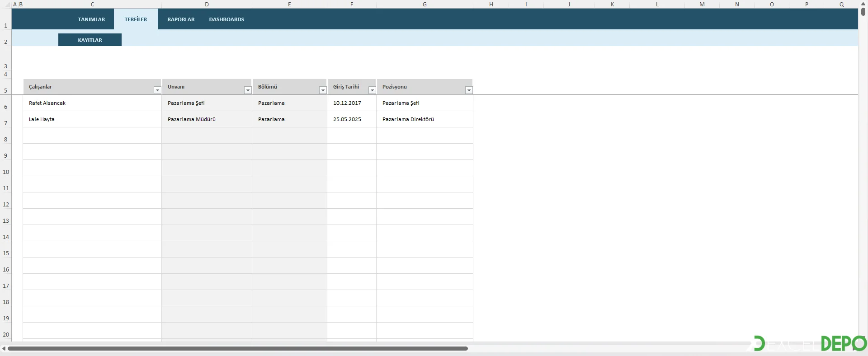This screenshot has height=356, width=868.
Task: Click the select-all corner triangle
Action: tap(7, 5)
